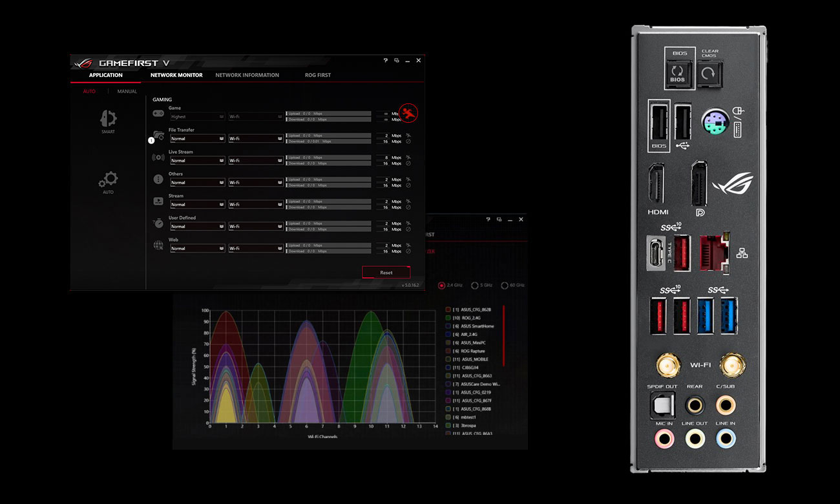840x504 pixels.
Task: Click the User Defined stopwatch icon
Action: [x=158, y=223]
